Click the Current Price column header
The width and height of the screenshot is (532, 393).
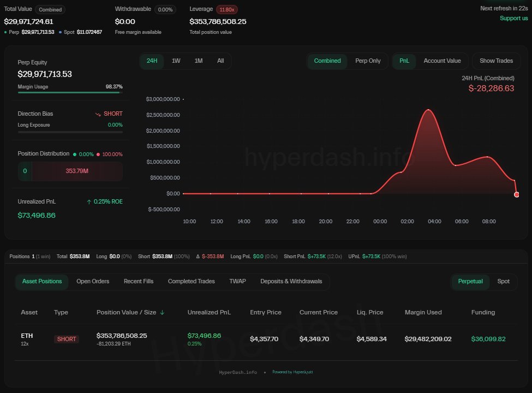coord(318,312)
